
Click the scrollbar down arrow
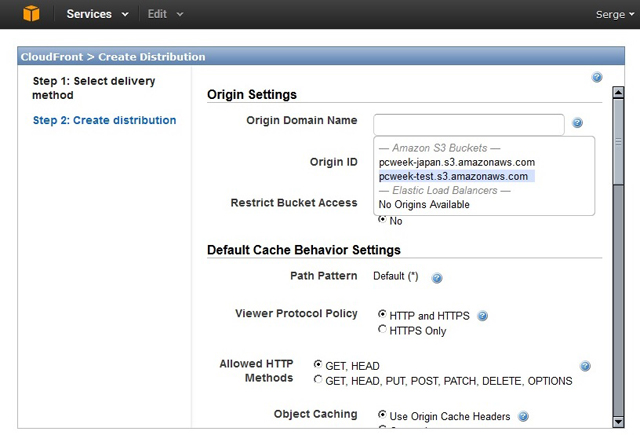[x=618, y=422]
